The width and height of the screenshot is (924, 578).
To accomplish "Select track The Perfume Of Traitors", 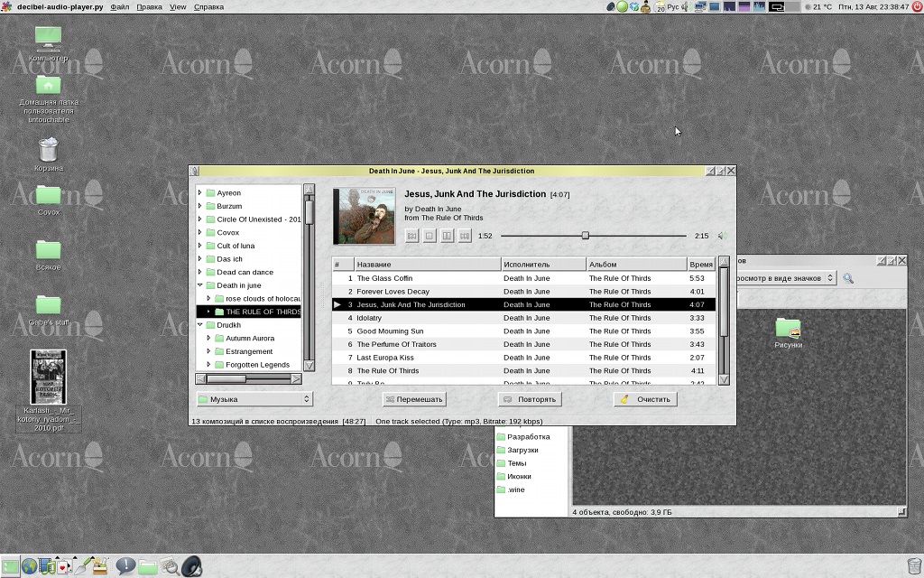I will click(524, 344).
